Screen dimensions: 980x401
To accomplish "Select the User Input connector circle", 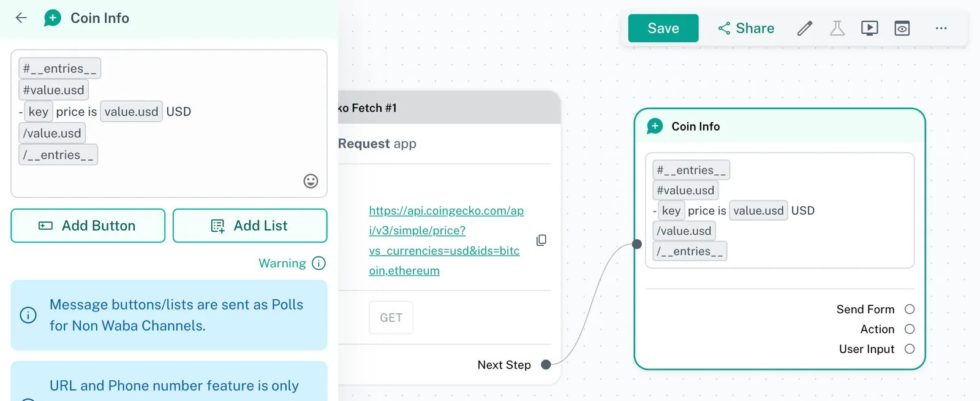I will (x=910, y=349).
